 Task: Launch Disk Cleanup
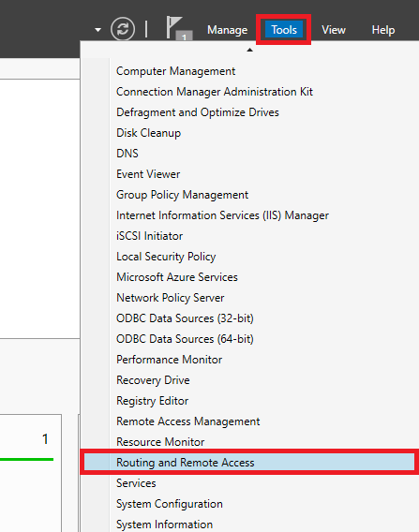(x=148, y=133)
